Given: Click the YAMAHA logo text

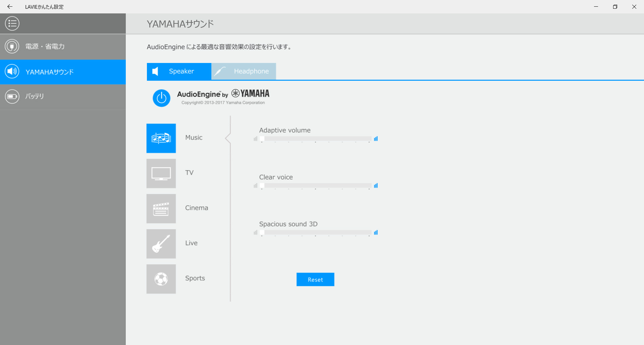Looking at the screenshot, I should pyautogui.click(x=251, y=93).
